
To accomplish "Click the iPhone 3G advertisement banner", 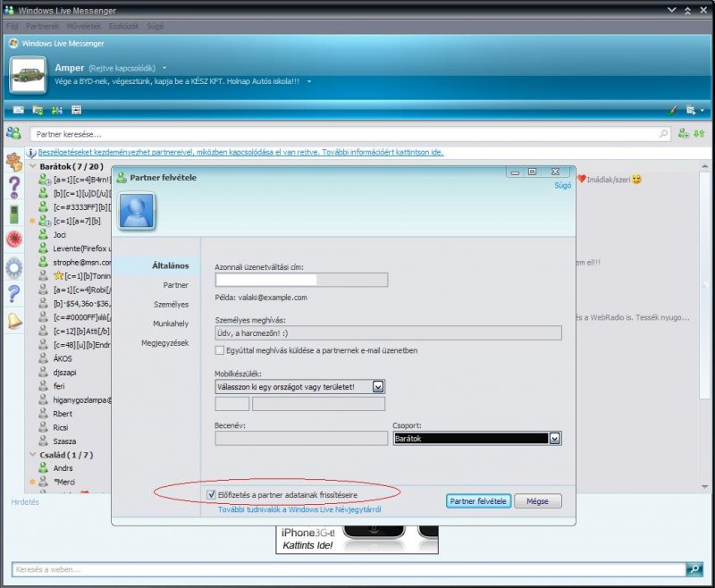I will [357, 540].
